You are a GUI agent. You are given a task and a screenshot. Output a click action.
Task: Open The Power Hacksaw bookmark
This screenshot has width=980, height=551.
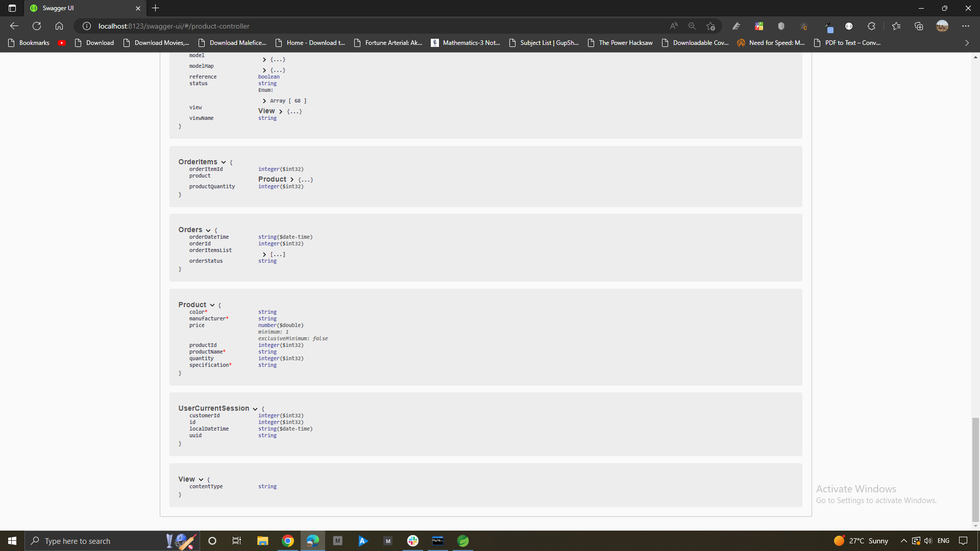point(620,43)
